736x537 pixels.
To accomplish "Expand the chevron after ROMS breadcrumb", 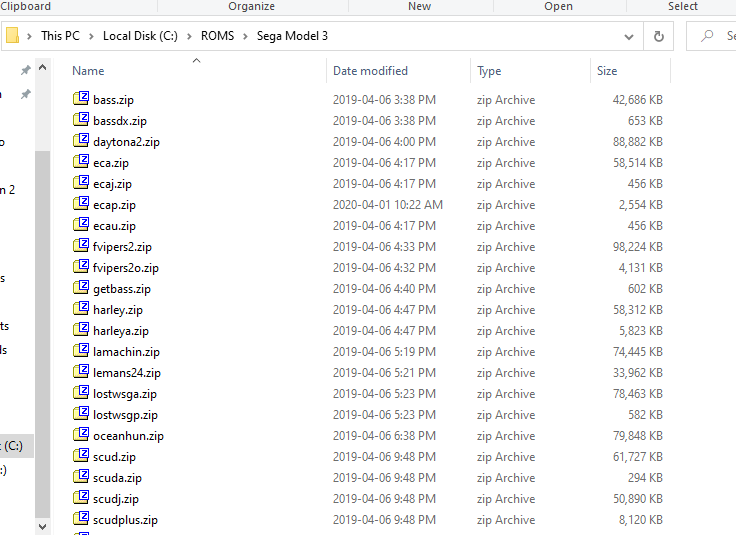I will [x=245, y=36].
